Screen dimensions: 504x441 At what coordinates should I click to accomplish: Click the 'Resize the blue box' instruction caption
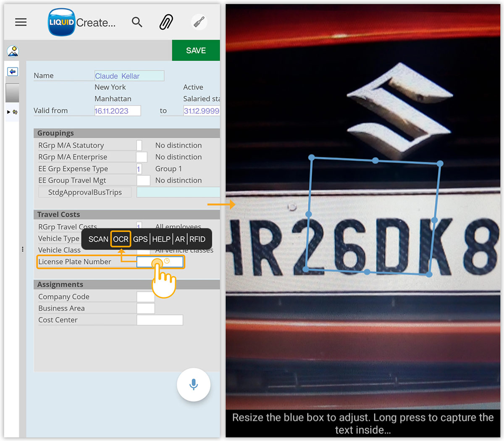click(x=363, y=424)
